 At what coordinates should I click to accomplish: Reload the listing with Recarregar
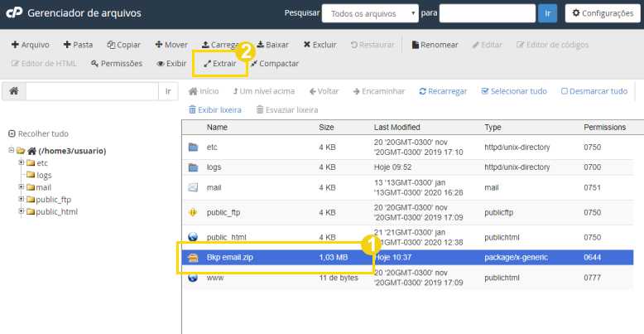point(443,91)
